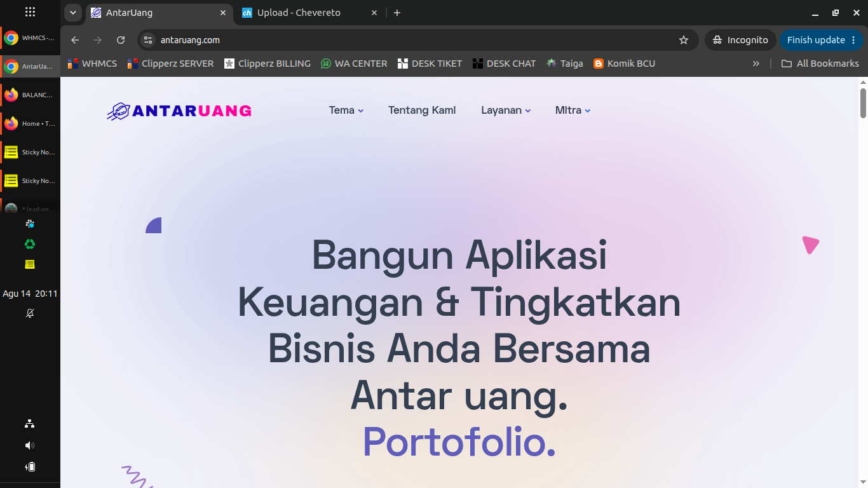Open the apps grid launcher

[30, 12]
